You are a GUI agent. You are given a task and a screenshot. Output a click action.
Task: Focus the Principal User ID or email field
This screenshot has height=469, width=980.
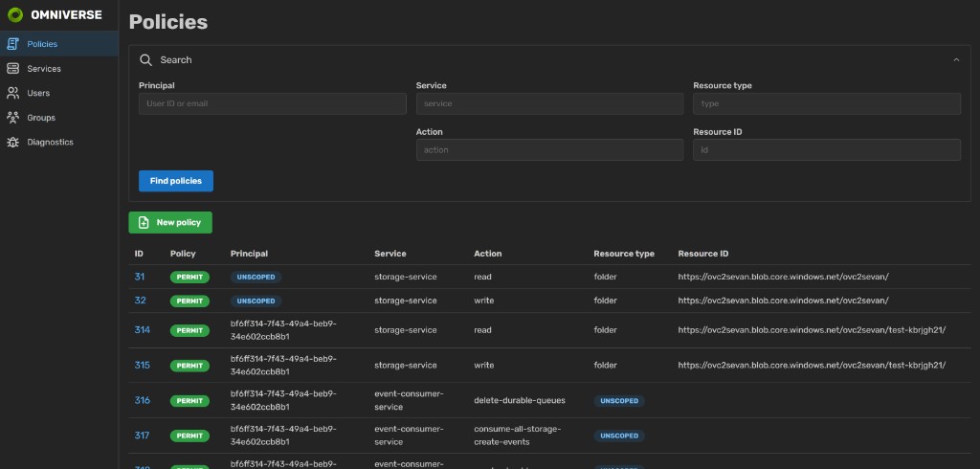click(x=273, y=103)
